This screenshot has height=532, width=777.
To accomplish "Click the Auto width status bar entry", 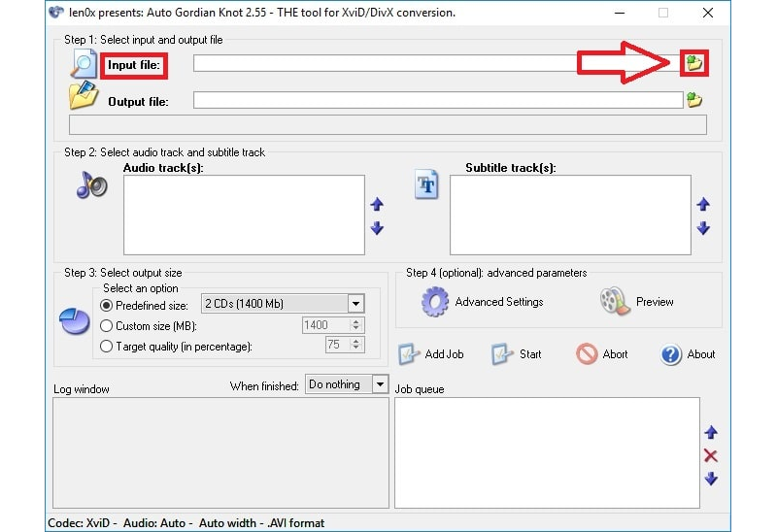I will [x=227, y=523].
